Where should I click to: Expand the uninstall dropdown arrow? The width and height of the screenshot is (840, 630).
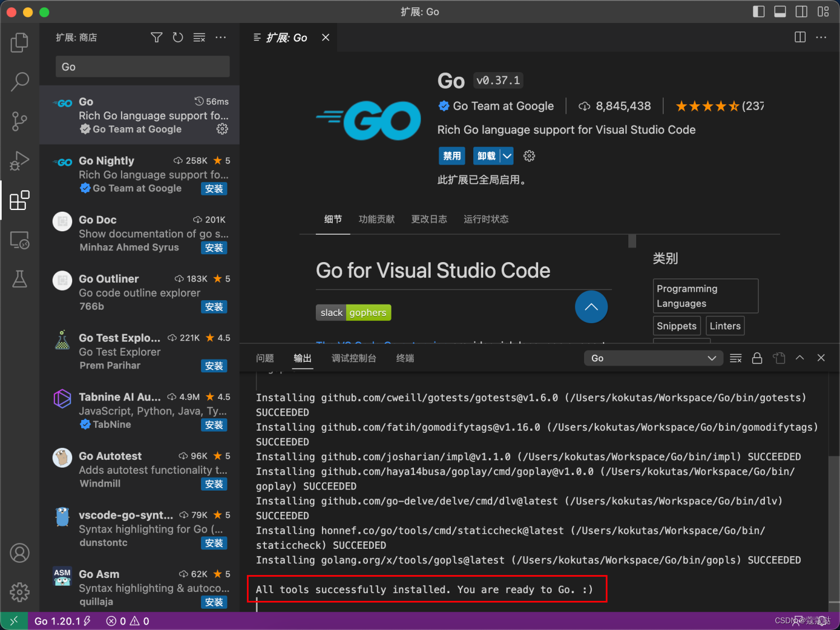click(507, 156)
